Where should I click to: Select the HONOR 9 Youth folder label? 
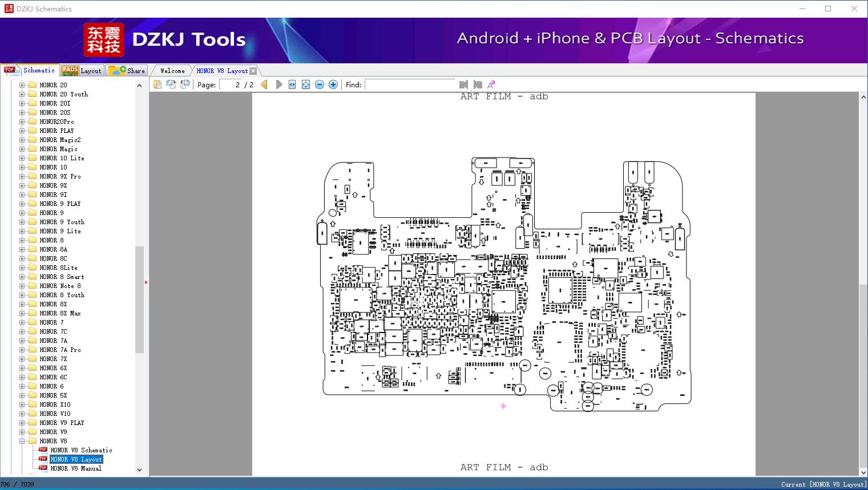(x=62, y=222)
